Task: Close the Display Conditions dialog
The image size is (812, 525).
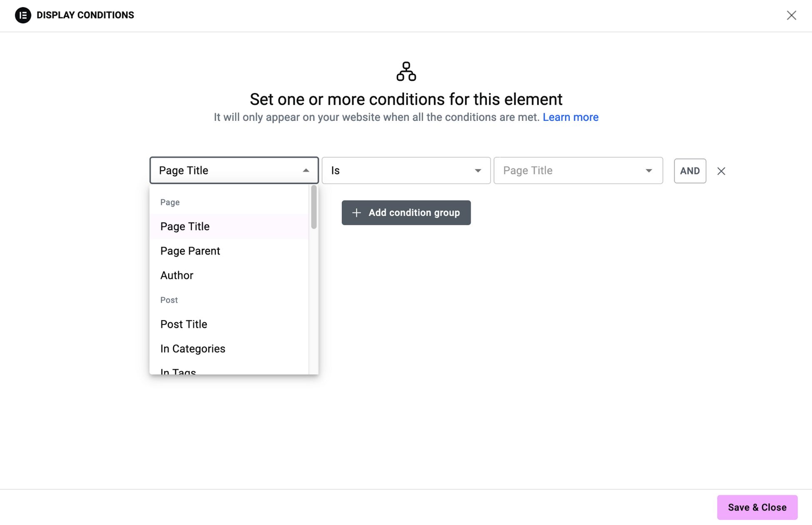Action: point(791,15)
